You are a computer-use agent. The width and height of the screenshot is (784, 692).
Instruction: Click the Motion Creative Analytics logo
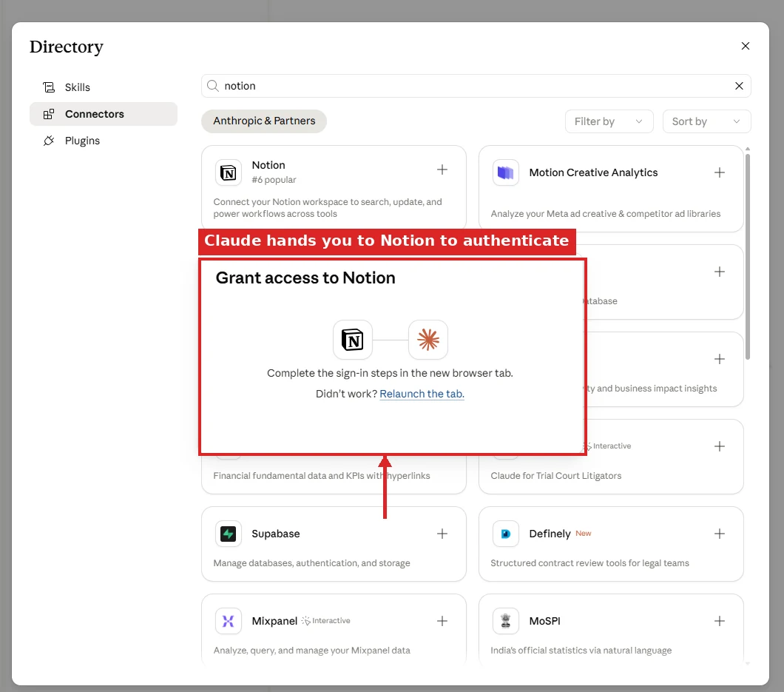click(505, 172)
